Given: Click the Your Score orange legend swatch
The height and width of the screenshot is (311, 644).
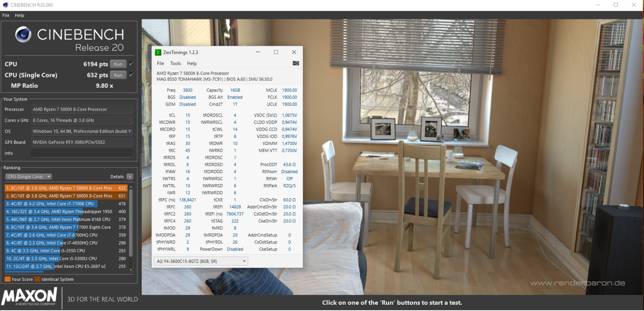Looking at the screenshot, I should click(8, 279).
